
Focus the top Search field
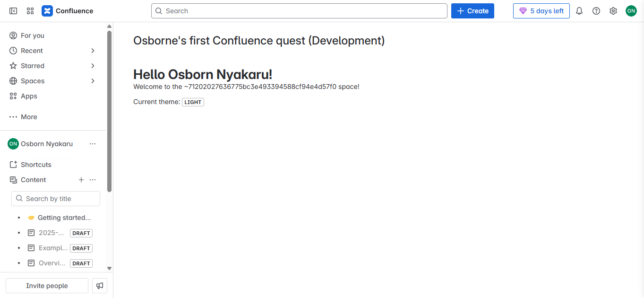(x=299, y=11)
